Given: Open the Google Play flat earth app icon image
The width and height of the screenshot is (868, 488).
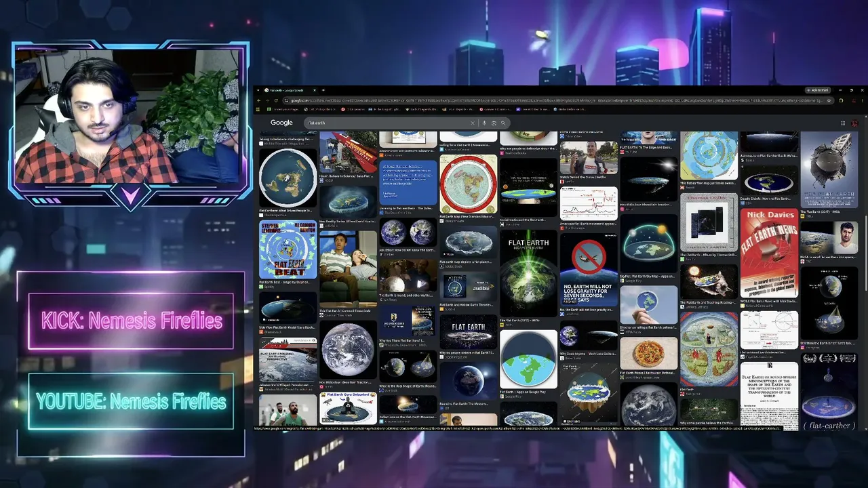Looking at the screenshot, I should coord(528,359).
